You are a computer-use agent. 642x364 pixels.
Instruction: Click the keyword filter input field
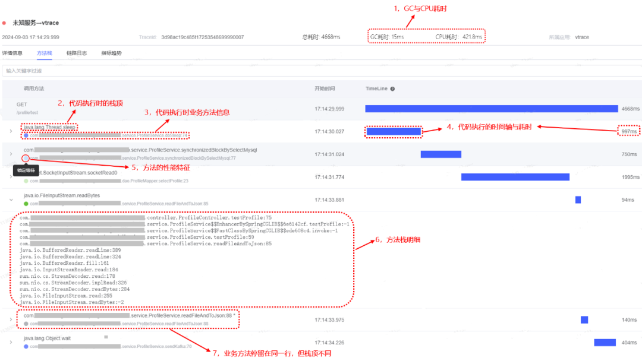click(x=321, y=71)
